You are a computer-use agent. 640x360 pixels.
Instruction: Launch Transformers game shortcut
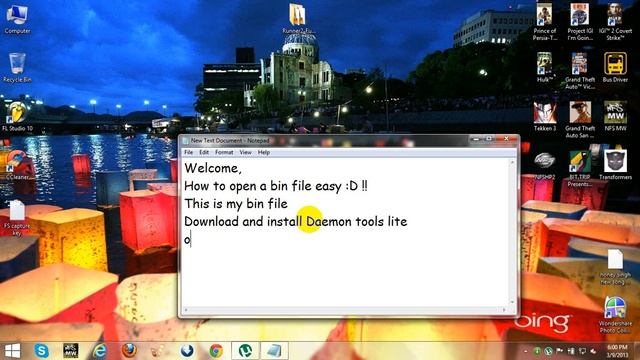pos(615,165)
